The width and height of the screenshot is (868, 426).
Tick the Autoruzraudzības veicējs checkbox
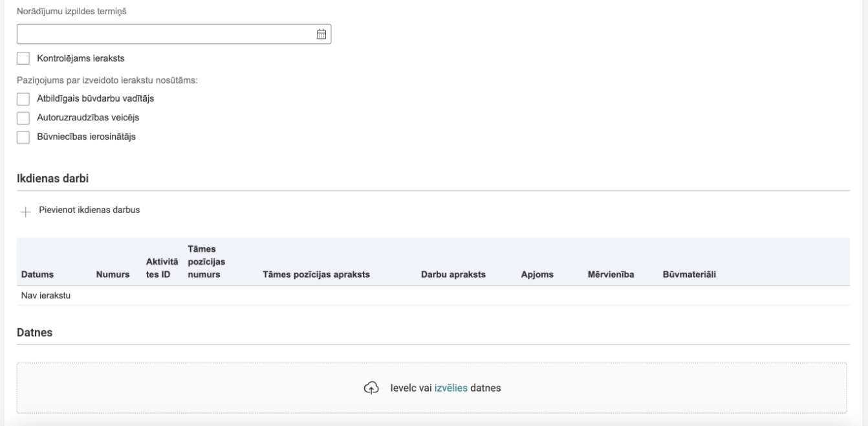pos(23,118)
